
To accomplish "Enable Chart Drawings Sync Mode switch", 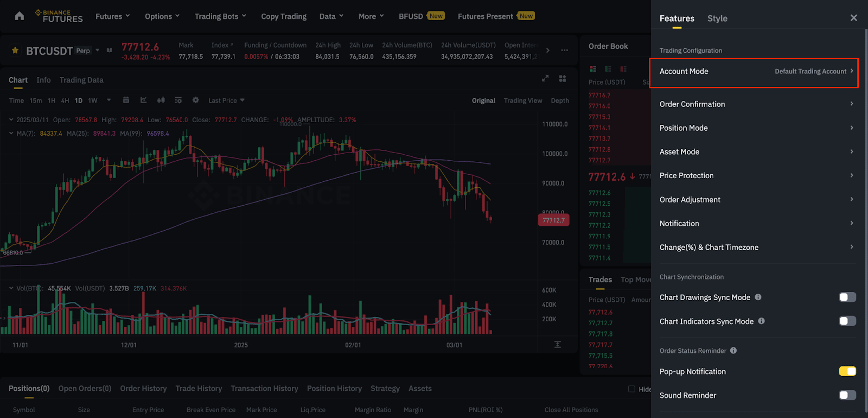I will point(847,297).
